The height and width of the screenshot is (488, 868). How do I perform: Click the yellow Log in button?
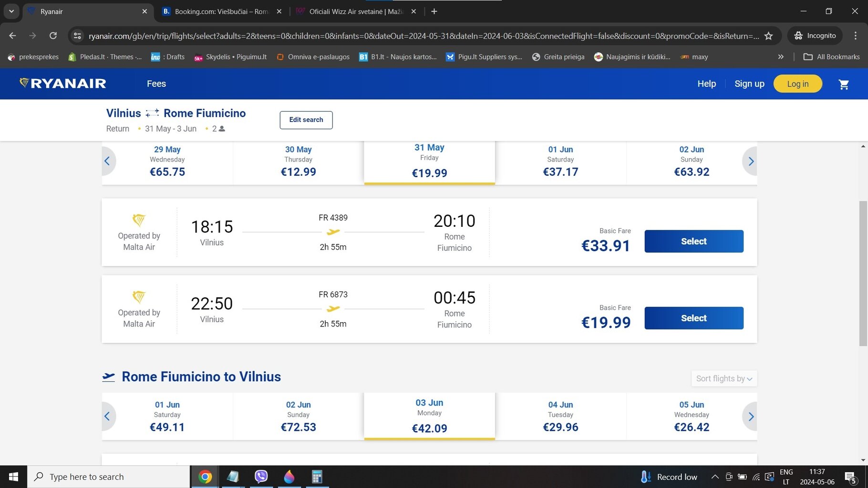798,84
